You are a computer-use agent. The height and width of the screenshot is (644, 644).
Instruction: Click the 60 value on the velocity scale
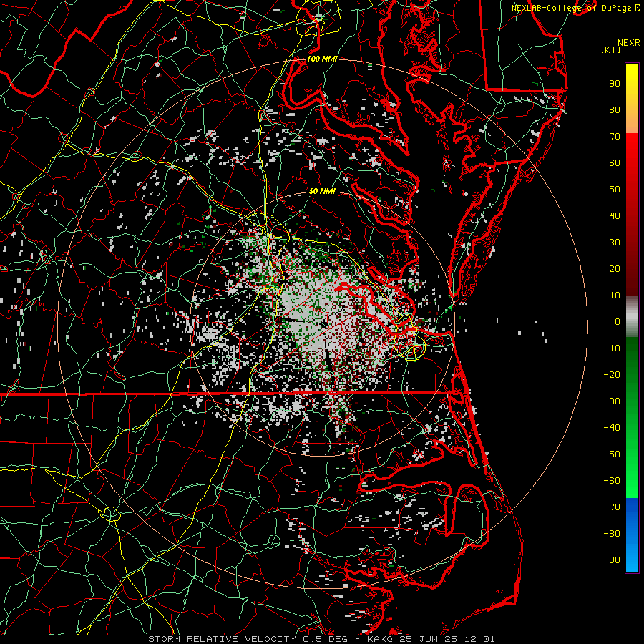coord(615,163)
